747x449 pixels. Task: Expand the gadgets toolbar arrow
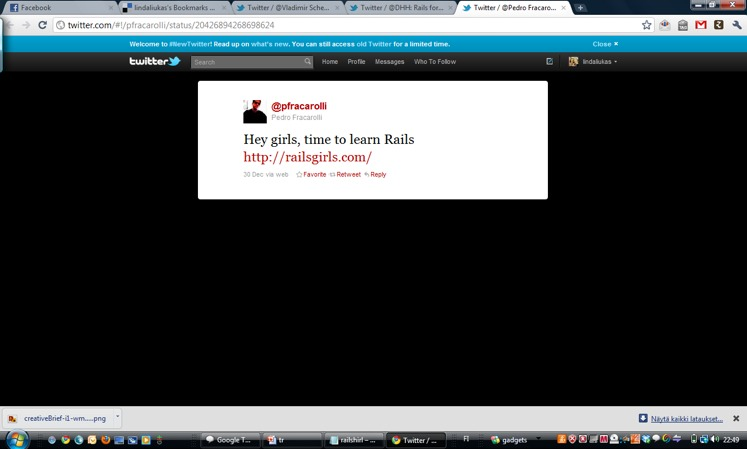tap(538, 438)
